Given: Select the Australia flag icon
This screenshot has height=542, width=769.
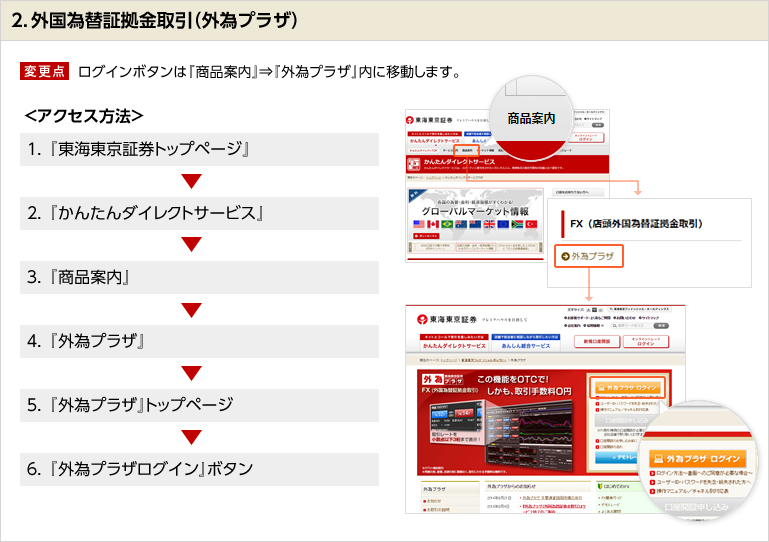Looking at the screenshot, I should click(x=461, y=224).
